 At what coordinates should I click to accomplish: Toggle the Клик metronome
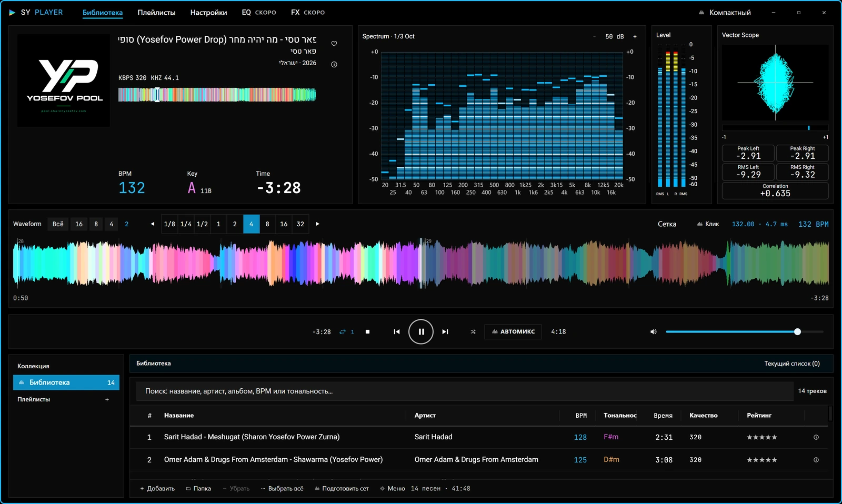tap(708, 224)
